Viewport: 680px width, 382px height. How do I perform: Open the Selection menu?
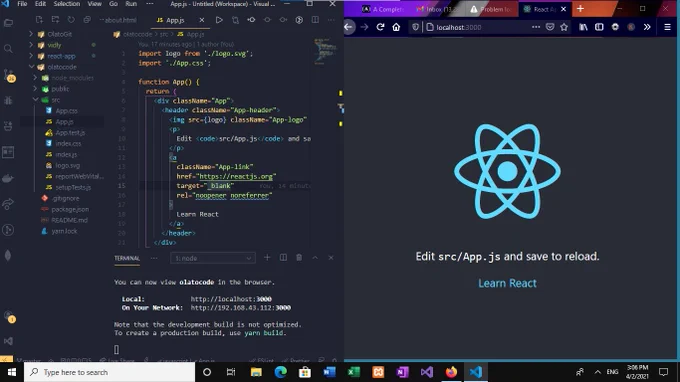[67, 4]
